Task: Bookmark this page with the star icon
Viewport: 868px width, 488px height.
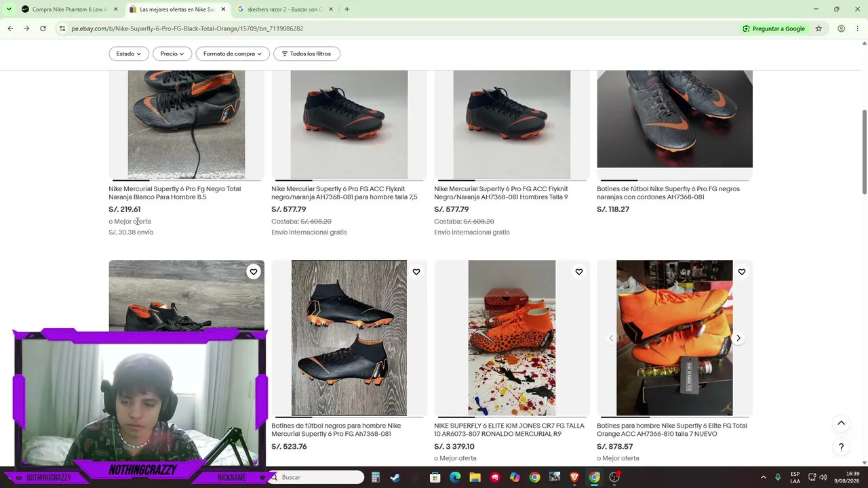Action: pyautogui.click(x=818, y=28)
